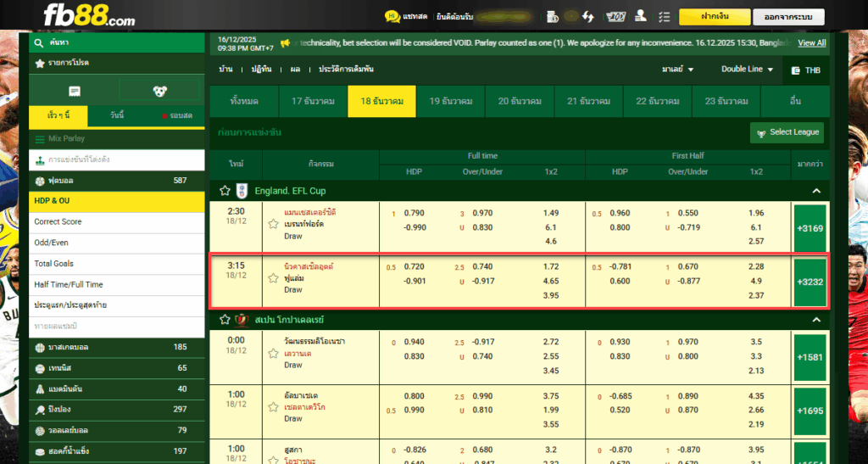
Task: Select the sports ball icon in sidebar
Action: 159,91
